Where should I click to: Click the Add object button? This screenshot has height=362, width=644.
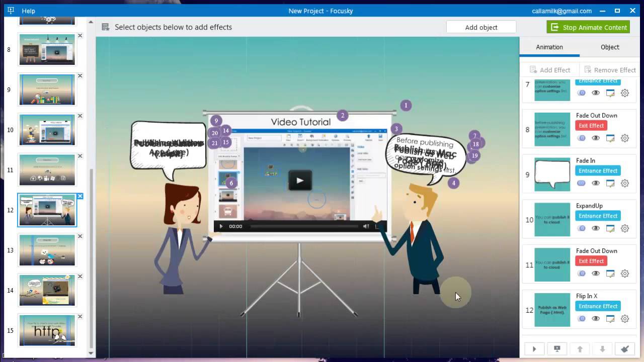(x=481, y=27)
